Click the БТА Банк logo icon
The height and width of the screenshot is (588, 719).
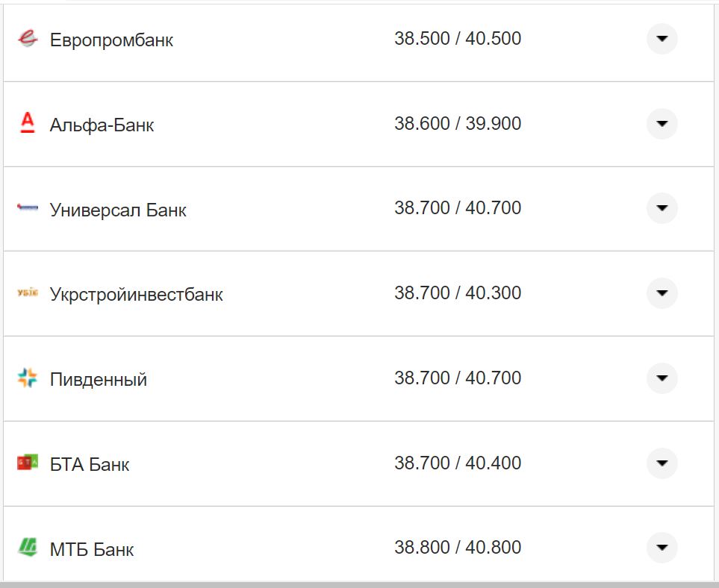[27, 463]
